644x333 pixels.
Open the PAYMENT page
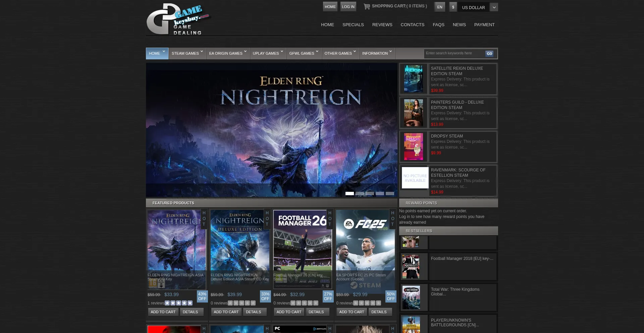pos(484,25)
